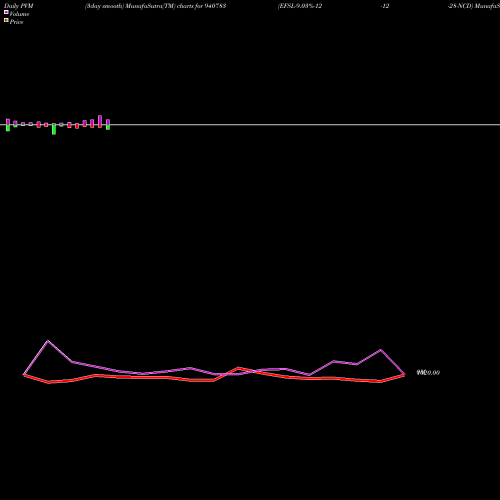Click the first peak of the magenta line
Screen dimensions: 500x500
click(x=48, y=341)
